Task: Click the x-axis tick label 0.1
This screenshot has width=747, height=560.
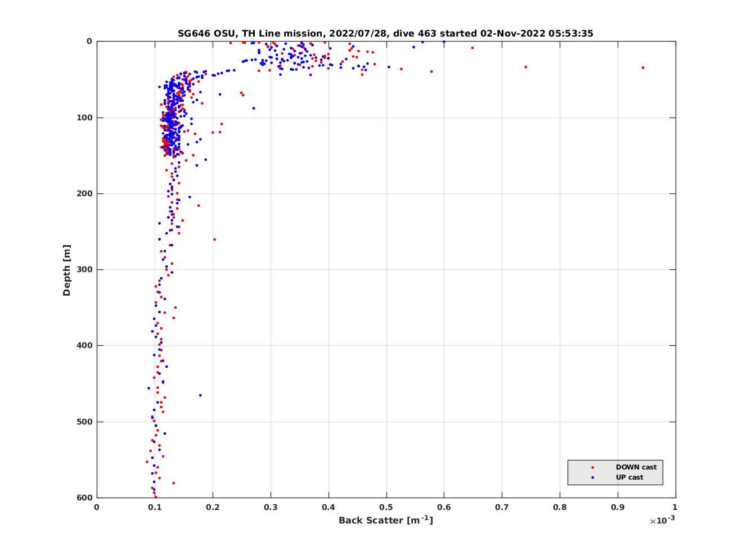Action: 155,507
